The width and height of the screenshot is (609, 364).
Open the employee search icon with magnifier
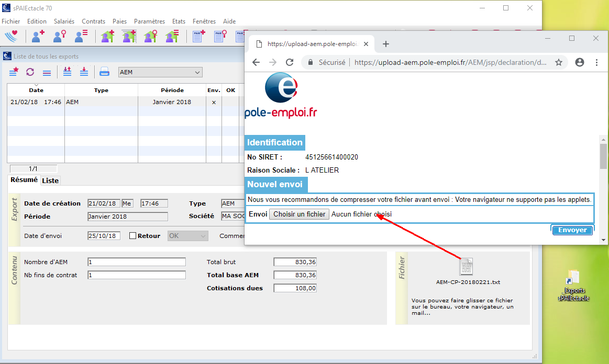(x=59, y=36)
